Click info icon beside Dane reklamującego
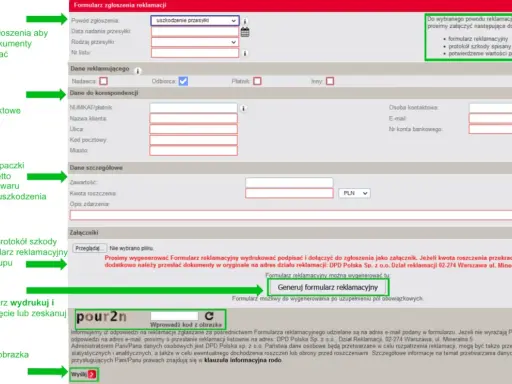 pos(138,71)
